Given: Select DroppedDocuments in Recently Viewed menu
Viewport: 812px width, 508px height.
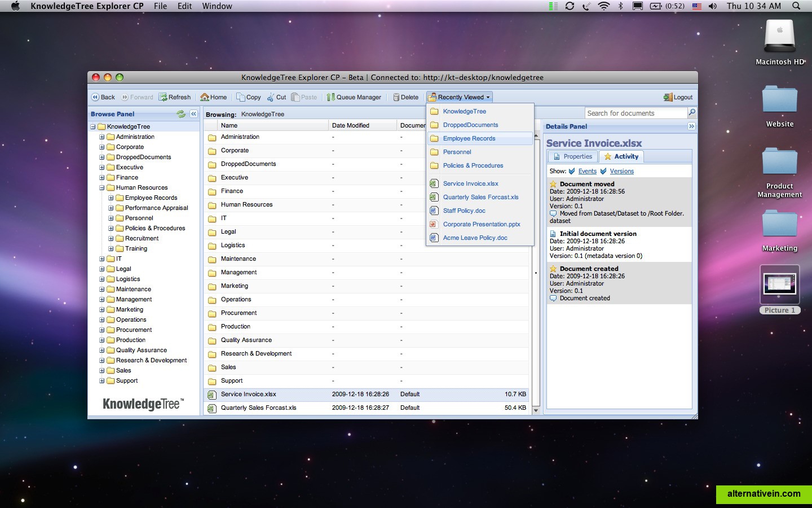Looking at the screenshot, I should [480, 125].
